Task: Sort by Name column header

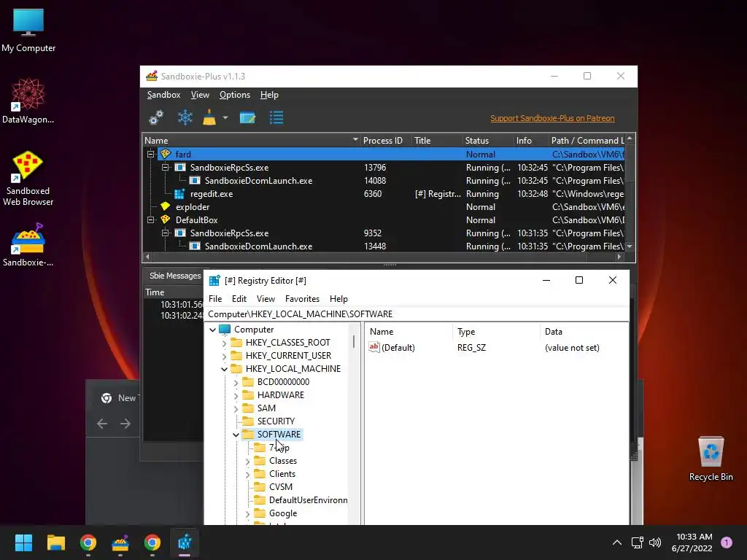Action: (251, 141)
